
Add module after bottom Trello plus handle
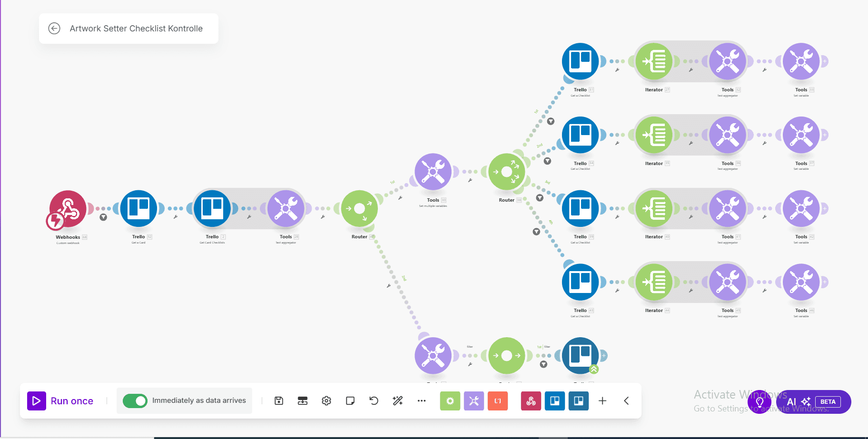click(x=604, y=355)
